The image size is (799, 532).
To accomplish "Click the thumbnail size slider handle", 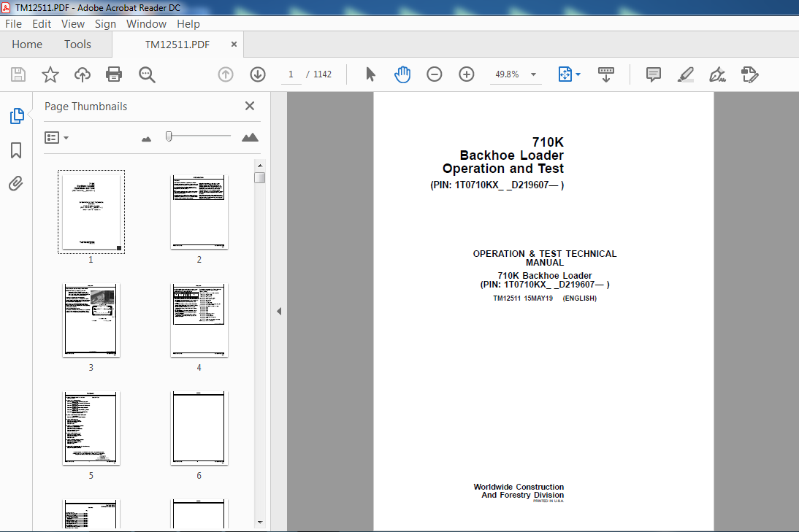I will [x=169, y=136].
